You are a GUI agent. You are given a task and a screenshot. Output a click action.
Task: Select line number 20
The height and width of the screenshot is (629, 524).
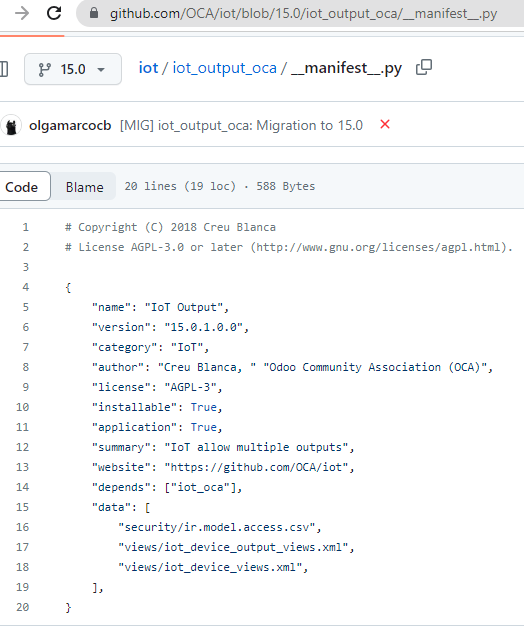coord(22,607)
